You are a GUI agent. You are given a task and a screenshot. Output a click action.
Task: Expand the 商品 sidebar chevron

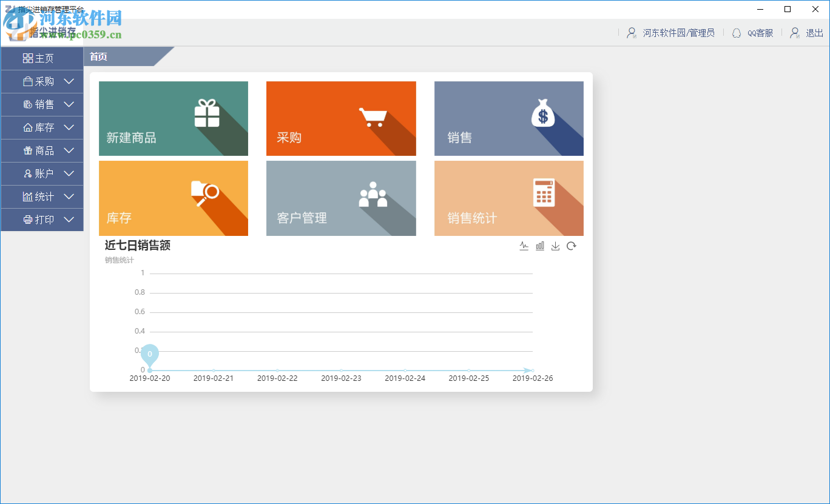click(x=69, y=150)
